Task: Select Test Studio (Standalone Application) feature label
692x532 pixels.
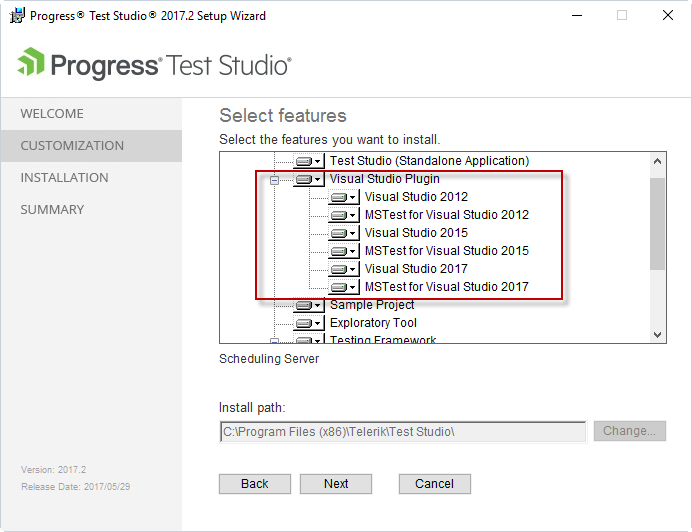Action: [429, 161]
